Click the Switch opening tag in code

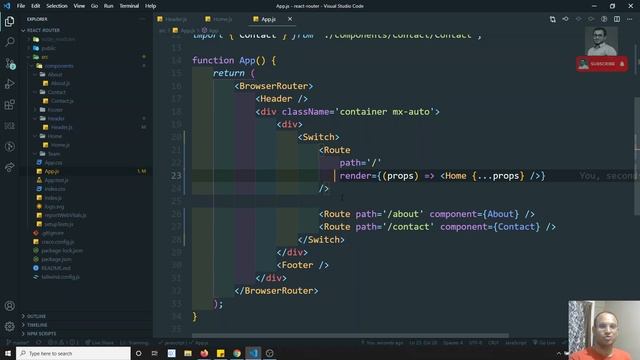click(319, 137)
